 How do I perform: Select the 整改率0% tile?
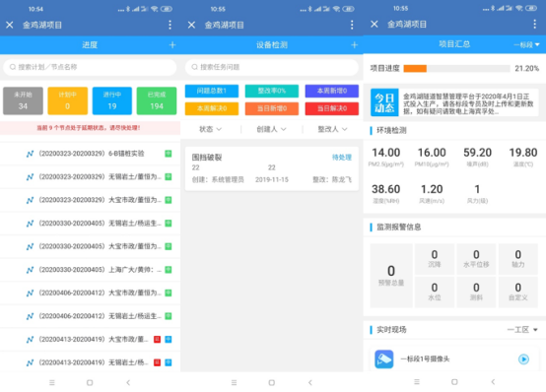[272, 91]
